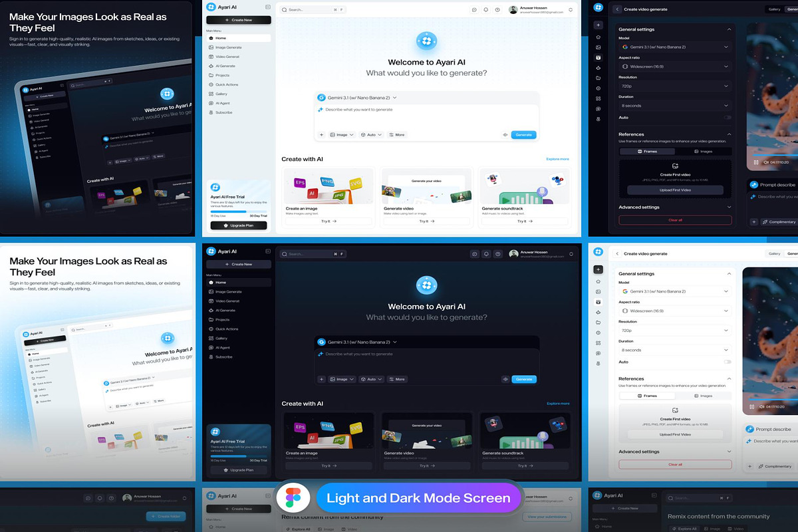Select home icon in dark video screen rail
The height and width of the screenshot is (532, 798).
pyautogui.click(x=598, y=37)
